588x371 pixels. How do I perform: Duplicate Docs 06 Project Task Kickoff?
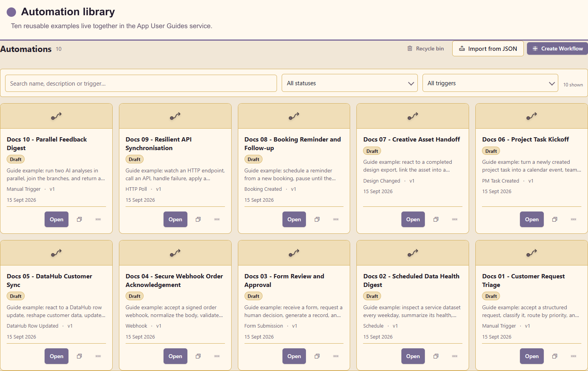555,219
